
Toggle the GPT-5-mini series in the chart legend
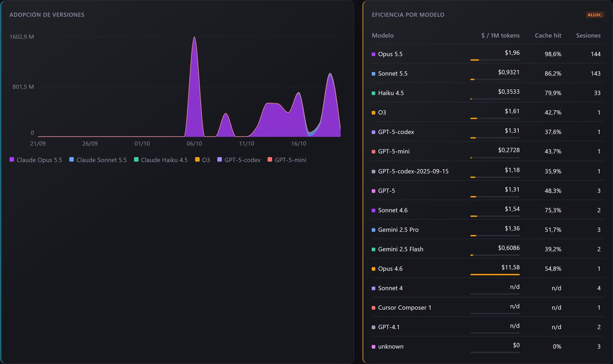coord(287,160)
